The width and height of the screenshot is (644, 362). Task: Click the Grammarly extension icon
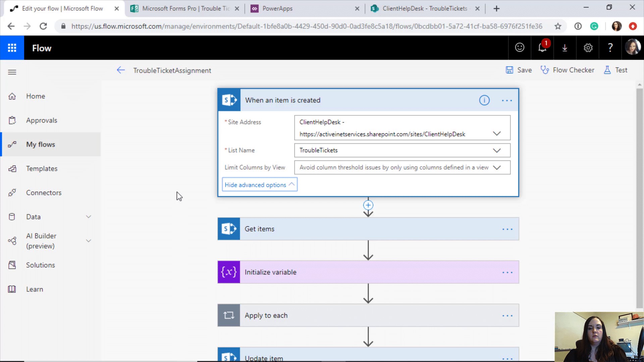point(594,26)
